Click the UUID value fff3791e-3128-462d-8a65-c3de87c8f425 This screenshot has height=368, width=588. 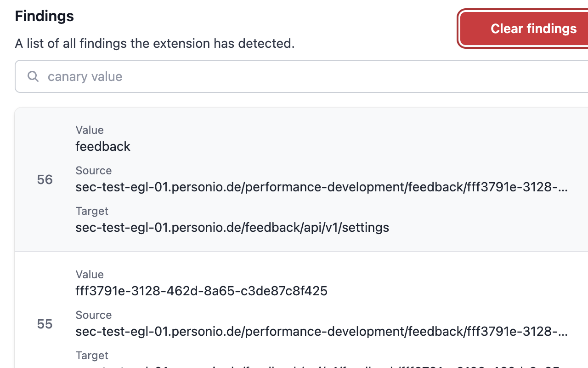click(x=201, y=291)
